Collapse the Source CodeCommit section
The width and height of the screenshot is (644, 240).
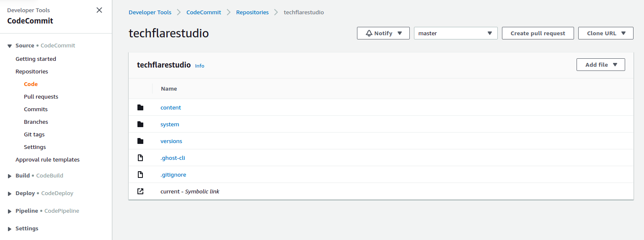pos(10,46)
